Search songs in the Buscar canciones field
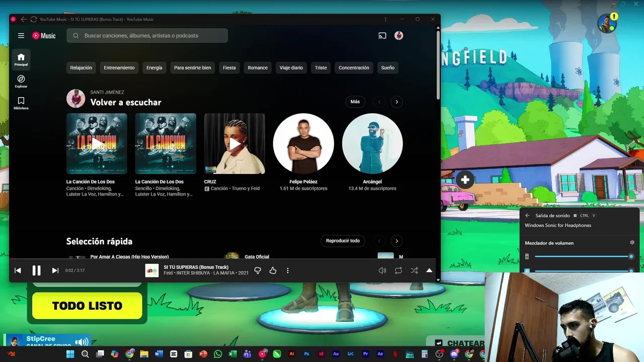 coord(147,36)
